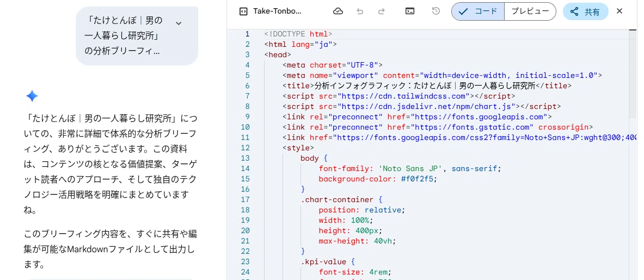This screenshot has height=280, width=644.
Task: Click the .chart-container { selector line
Action: pos(342,199)
